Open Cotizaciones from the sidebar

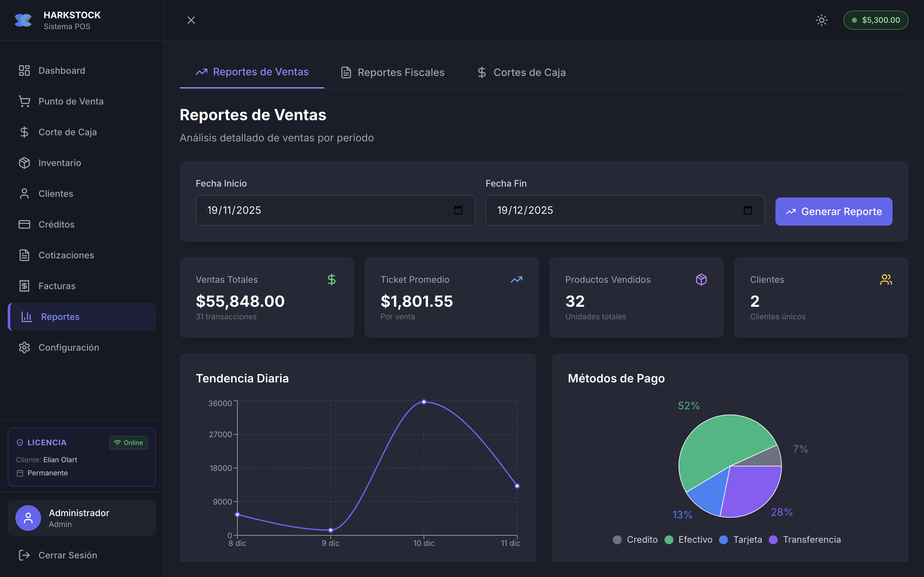[x=66, y=255]
